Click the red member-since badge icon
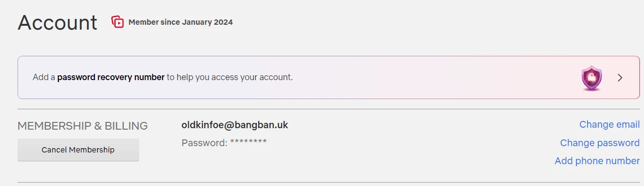Screen dimensions: 644x186 [x=117, y=22]
